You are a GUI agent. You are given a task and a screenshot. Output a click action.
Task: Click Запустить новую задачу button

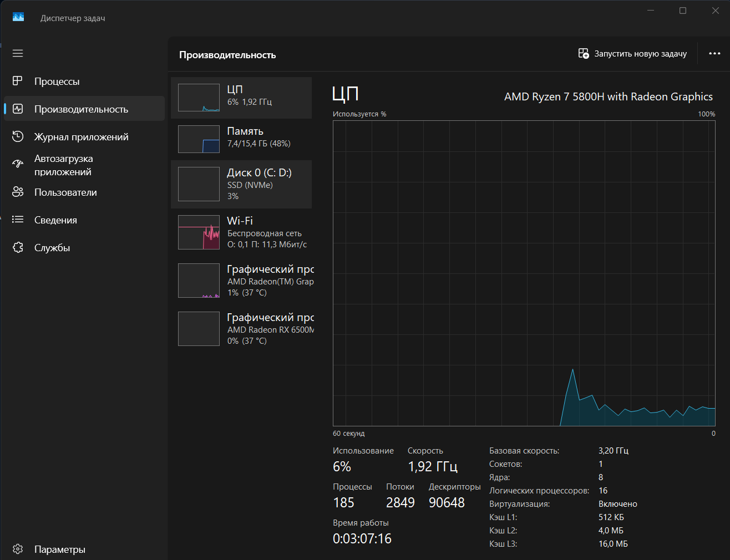633,53
